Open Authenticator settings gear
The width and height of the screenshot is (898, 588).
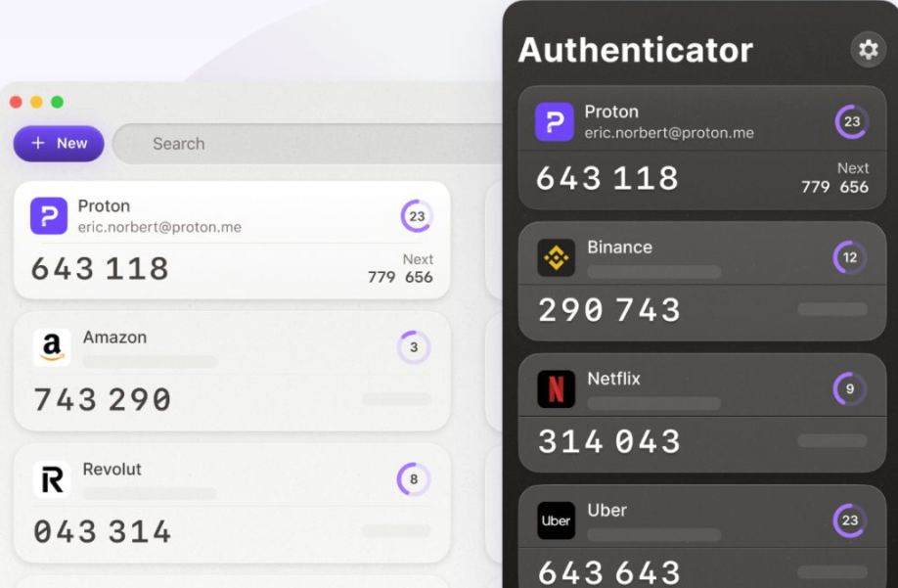click(x=869, y=49)
